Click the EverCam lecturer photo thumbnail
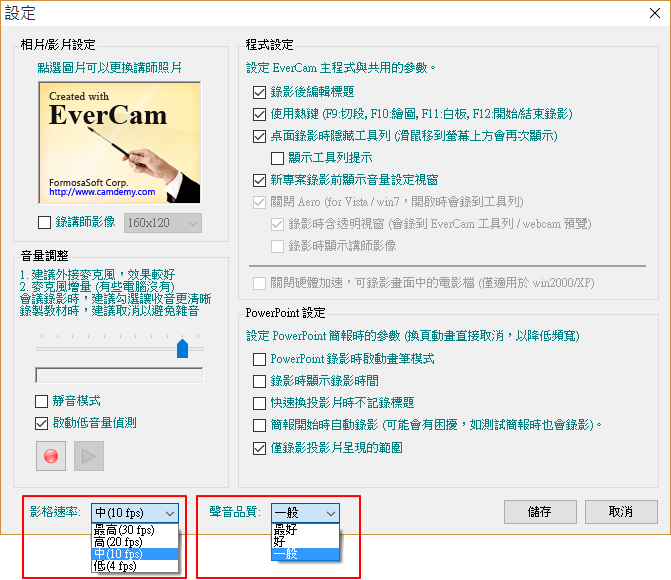Image resolution: width=671 pixels, height=580 pixels. point(119,143)
